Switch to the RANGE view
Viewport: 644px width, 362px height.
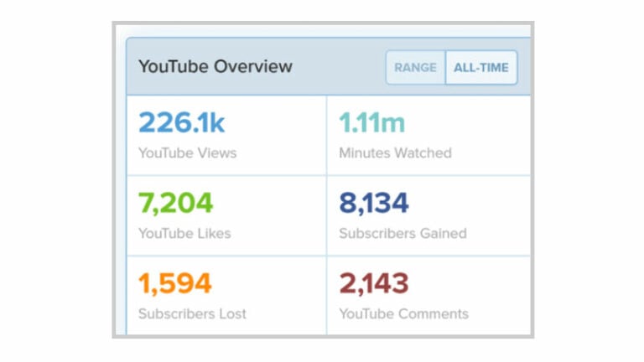pos(415,68)
